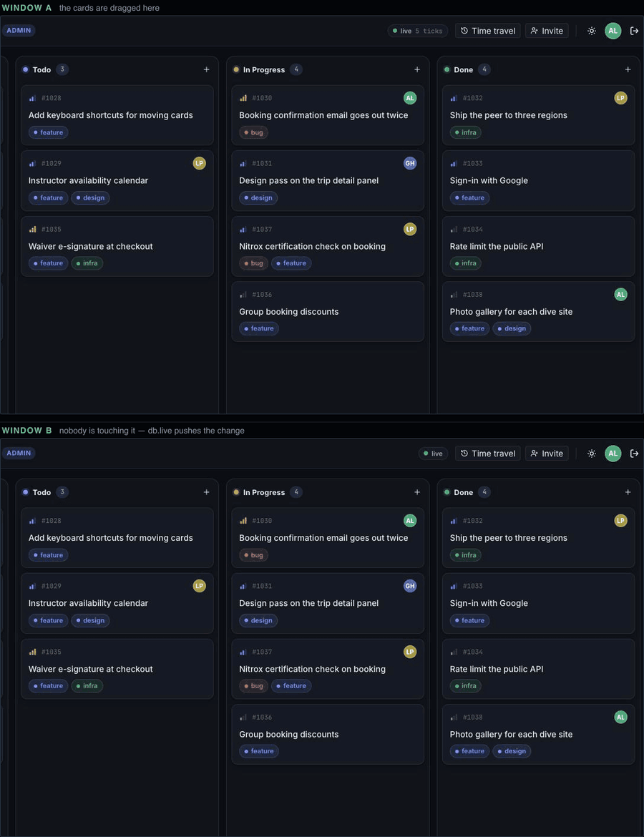Open 'Booking confirmation email goes out twice' in Window A
The width and height of the screenshot is (644, 837).
pyautogui.click(x=328, y=115)
